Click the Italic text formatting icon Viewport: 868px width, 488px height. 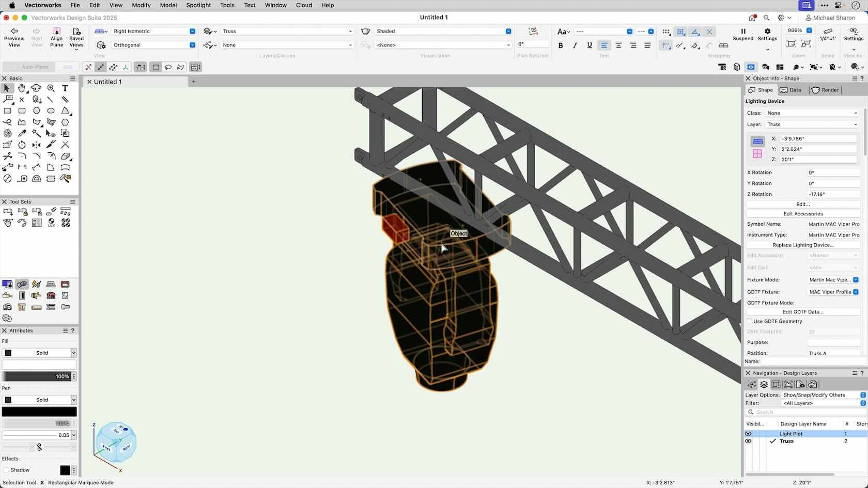coord(575,45)
